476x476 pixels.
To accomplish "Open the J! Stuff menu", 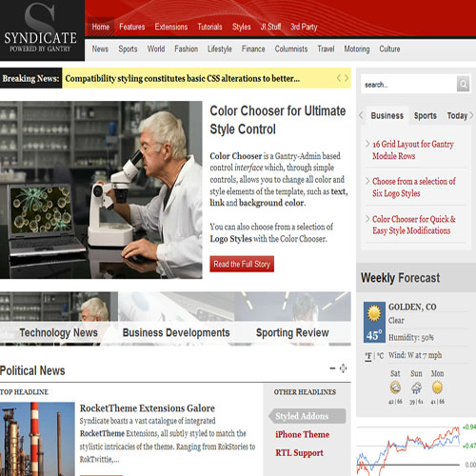I will tap(270, 27).
